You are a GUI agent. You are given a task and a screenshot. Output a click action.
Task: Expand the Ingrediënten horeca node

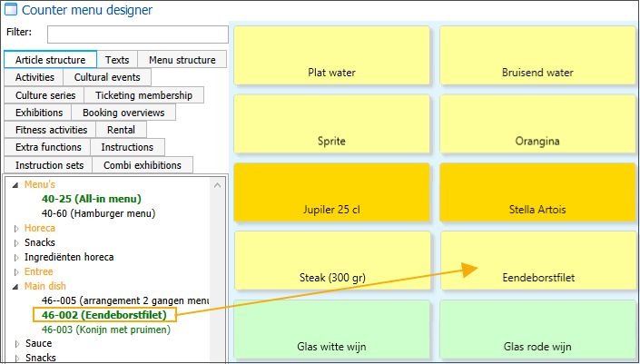click(x=16, y=257)
